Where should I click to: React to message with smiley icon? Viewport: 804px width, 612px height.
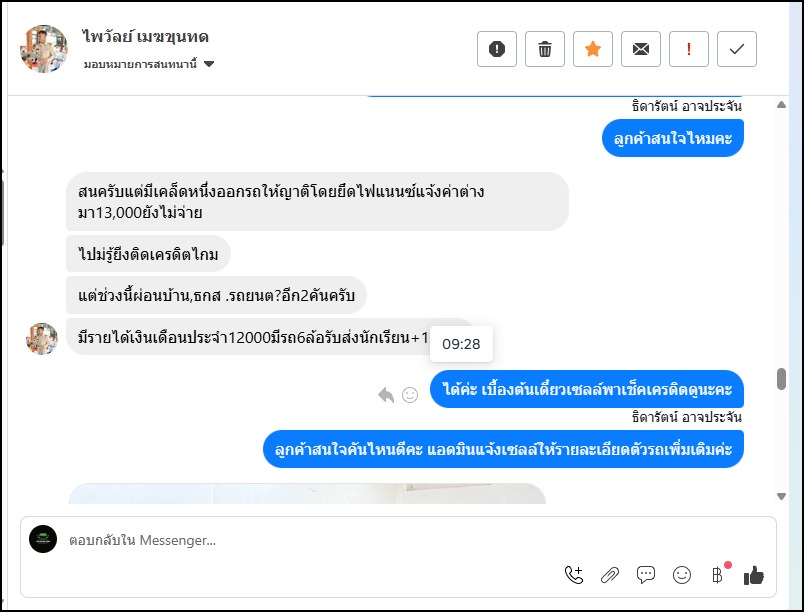(410, 395)
